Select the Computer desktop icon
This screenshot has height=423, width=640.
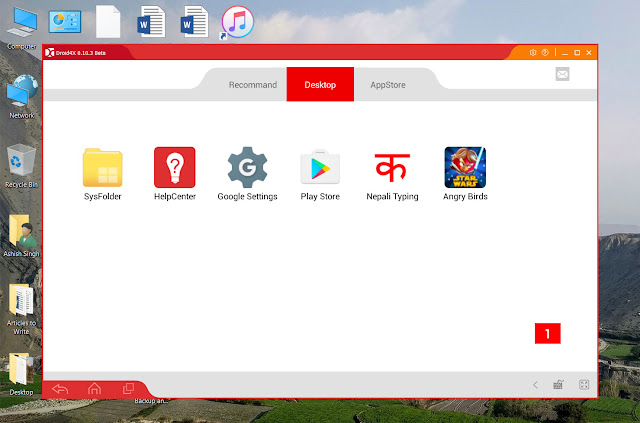pyautogui.click(x=22, y=28)
